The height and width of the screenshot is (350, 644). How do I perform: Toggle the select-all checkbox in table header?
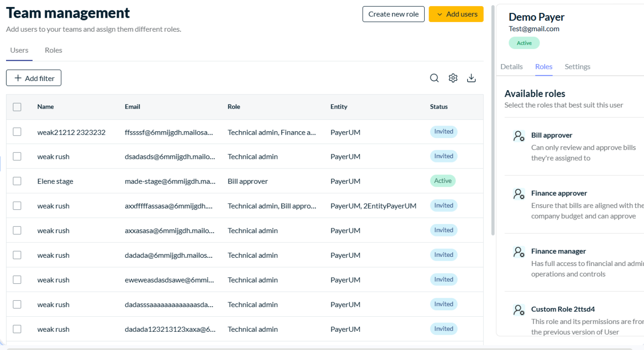pos(17,107)
